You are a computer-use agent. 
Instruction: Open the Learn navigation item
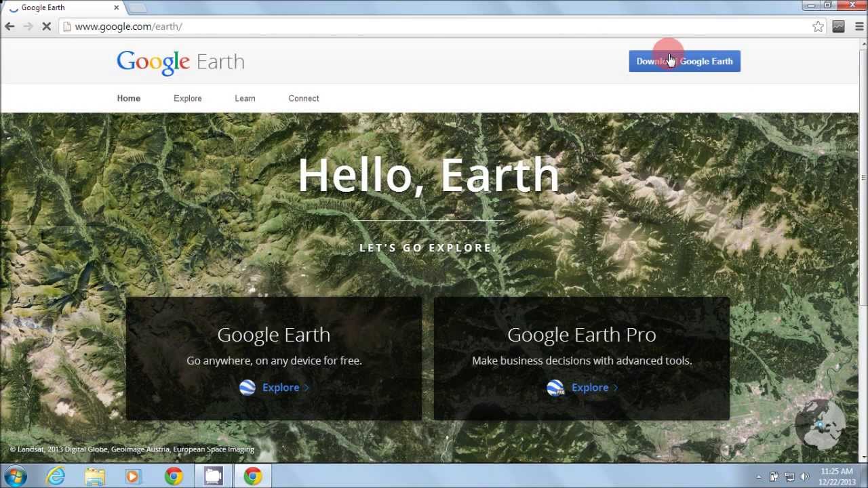(245, 98)
